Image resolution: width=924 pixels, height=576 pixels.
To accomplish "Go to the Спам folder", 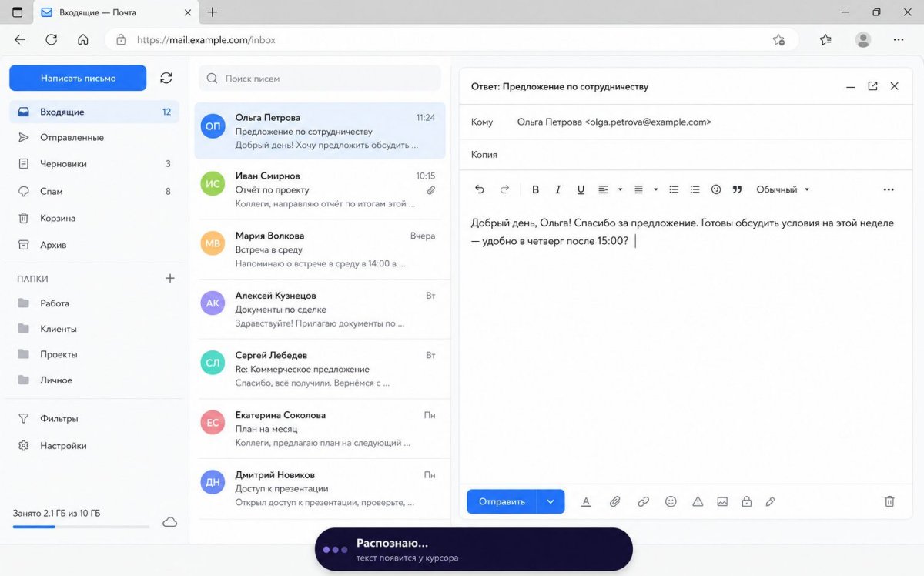I will [94, 191].
